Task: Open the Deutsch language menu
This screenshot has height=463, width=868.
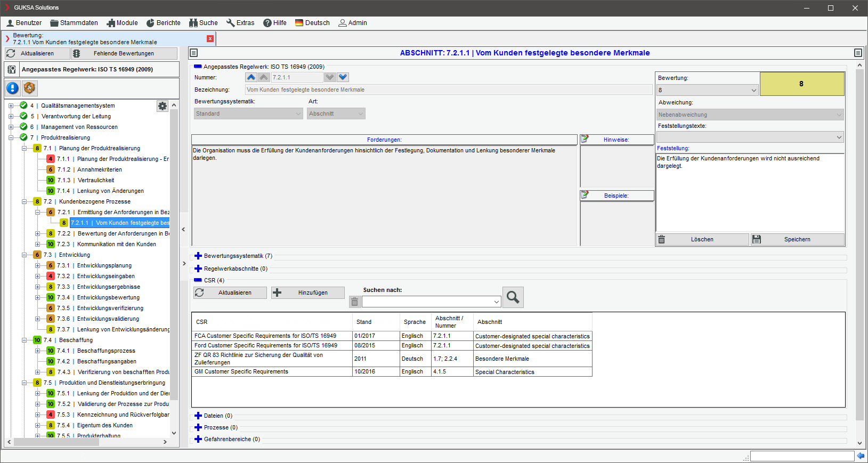Action: coord(312,23)
